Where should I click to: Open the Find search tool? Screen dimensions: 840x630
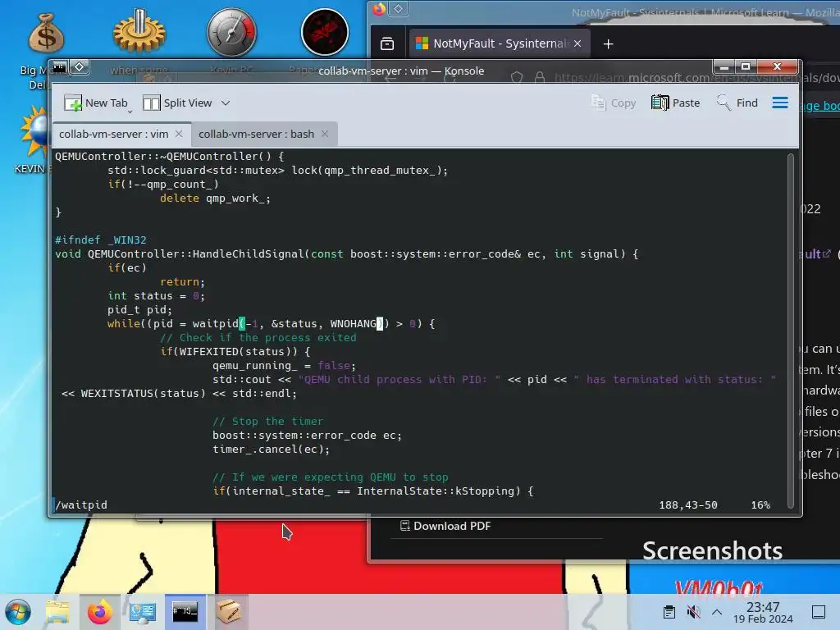737,103
